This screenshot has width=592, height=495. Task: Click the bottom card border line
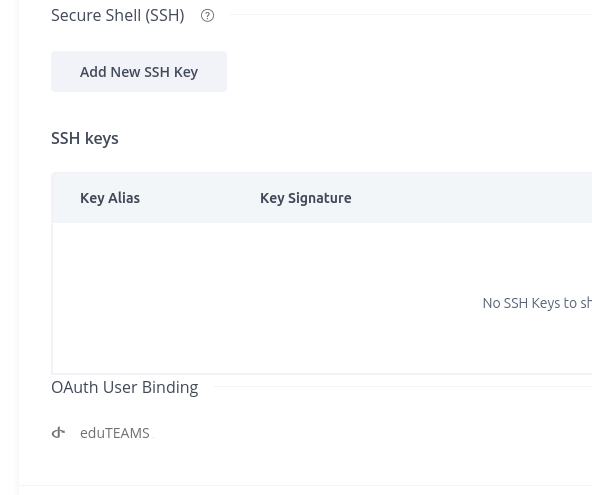tap(305, 485)
